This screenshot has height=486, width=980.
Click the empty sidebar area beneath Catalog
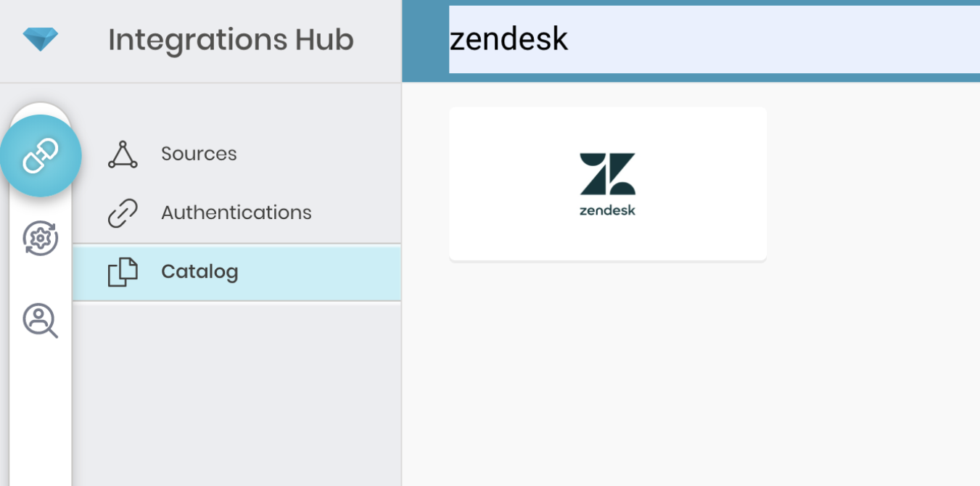click(236, 392)
